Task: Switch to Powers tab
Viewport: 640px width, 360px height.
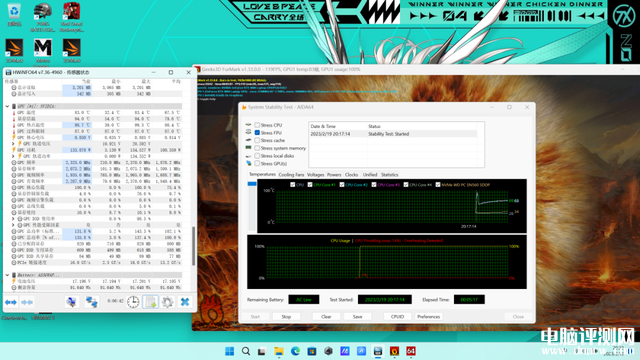Action: click(x=334, y=175)
